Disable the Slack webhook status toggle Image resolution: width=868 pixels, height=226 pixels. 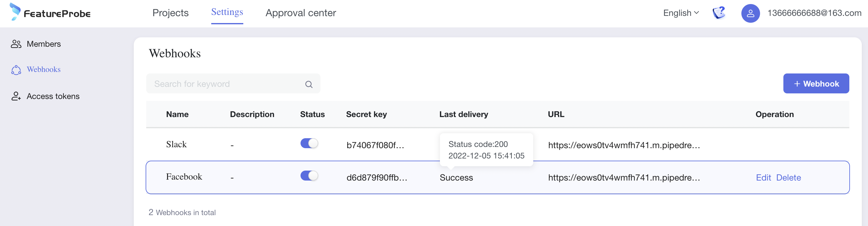[x=309, y=144]
